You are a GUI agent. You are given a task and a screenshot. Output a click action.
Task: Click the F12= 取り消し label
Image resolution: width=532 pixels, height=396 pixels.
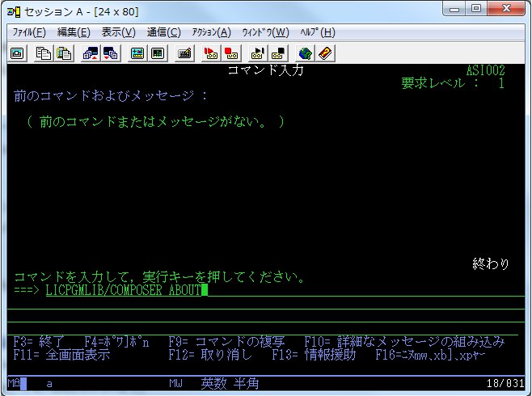pyautogui.click(x=210, y=355)
